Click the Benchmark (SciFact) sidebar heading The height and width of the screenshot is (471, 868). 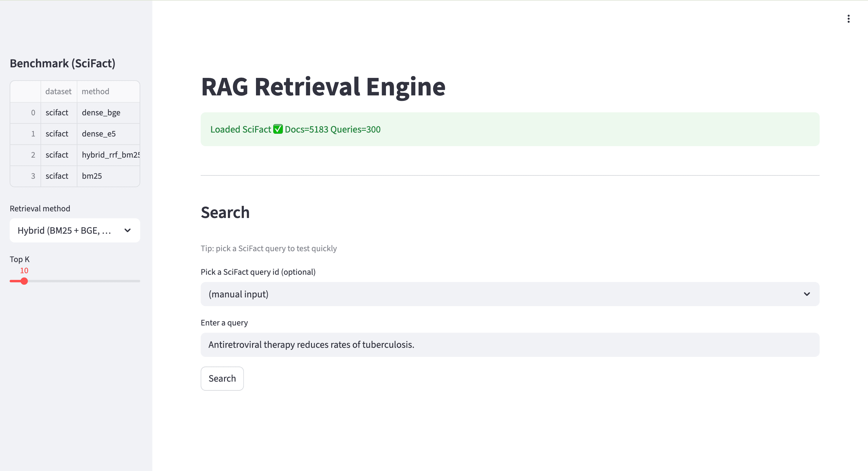63,63
